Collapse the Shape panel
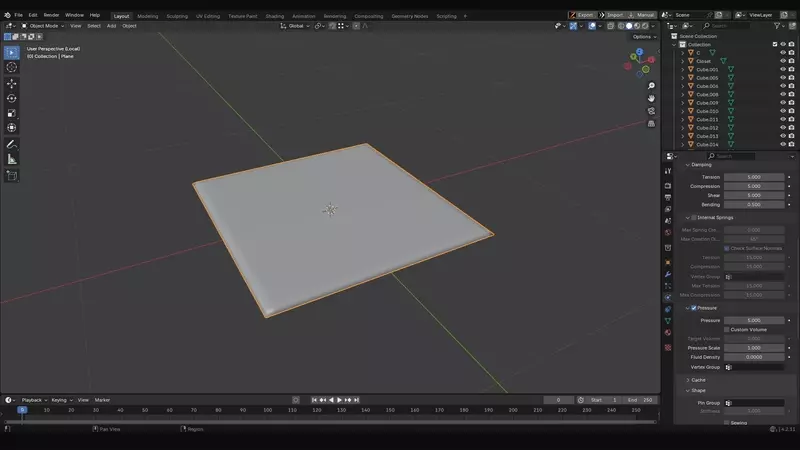800x450 pixels. [688, 390]
